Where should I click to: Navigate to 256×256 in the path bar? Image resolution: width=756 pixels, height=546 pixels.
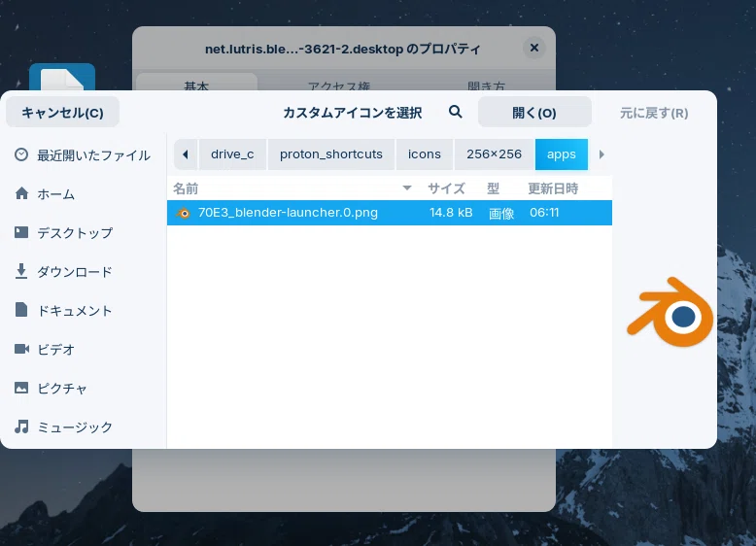click(x=495, y=154)
